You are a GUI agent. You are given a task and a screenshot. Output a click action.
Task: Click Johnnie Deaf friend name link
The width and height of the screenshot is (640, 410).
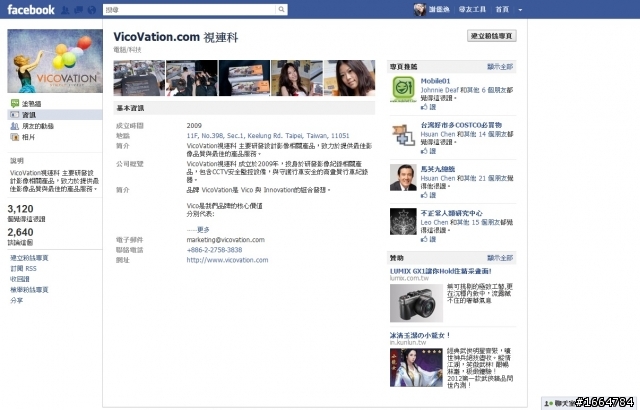tap(440, 90)
